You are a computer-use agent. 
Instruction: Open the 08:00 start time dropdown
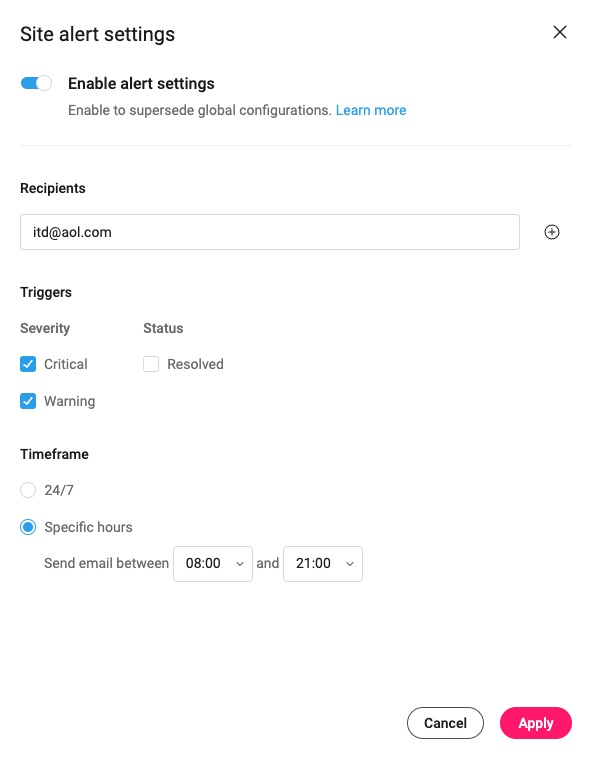click(x=213, y=563)
